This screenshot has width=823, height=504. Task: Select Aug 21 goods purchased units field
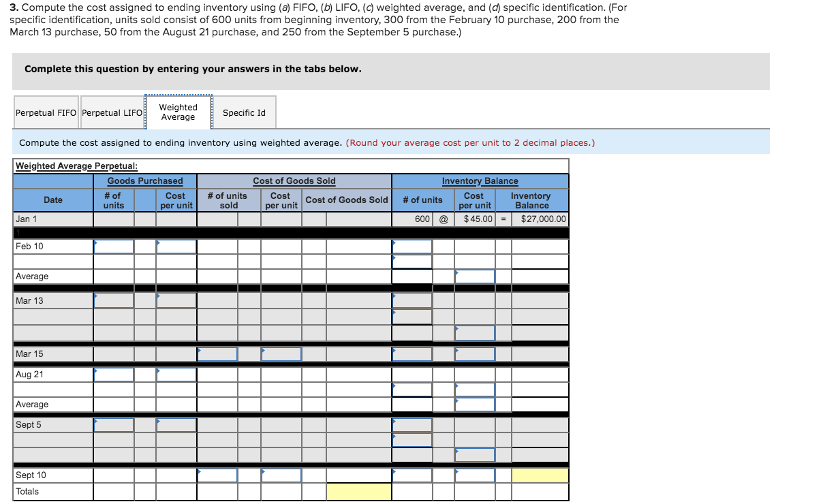(114, 375)
